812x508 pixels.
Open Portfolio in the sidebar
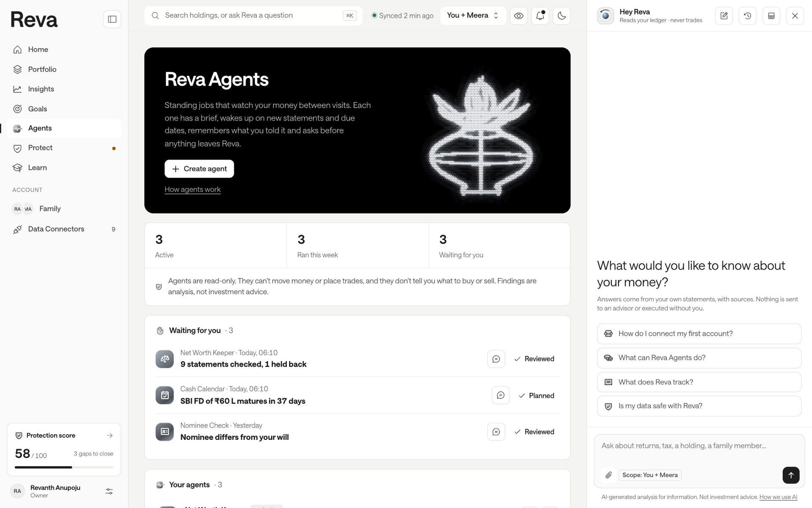64,69
